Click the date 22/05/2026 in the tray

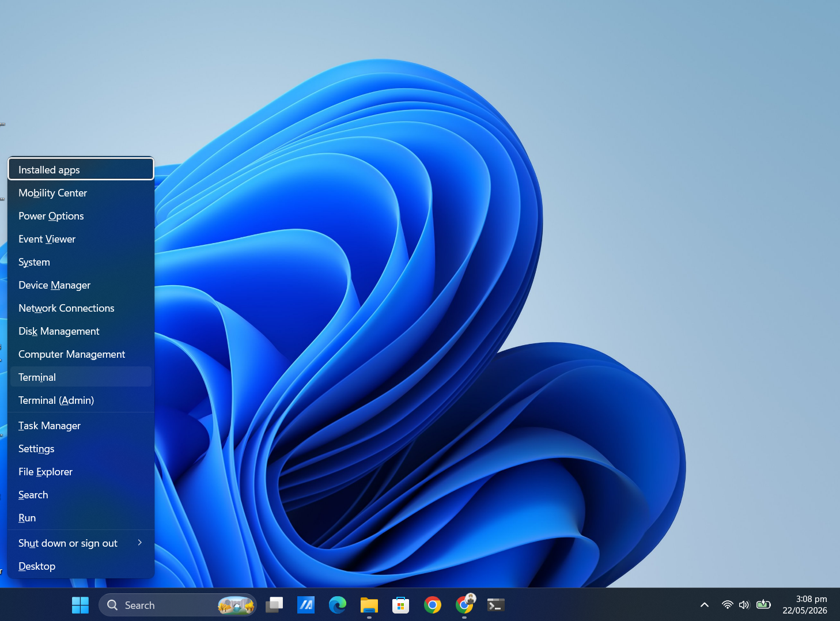805,611
